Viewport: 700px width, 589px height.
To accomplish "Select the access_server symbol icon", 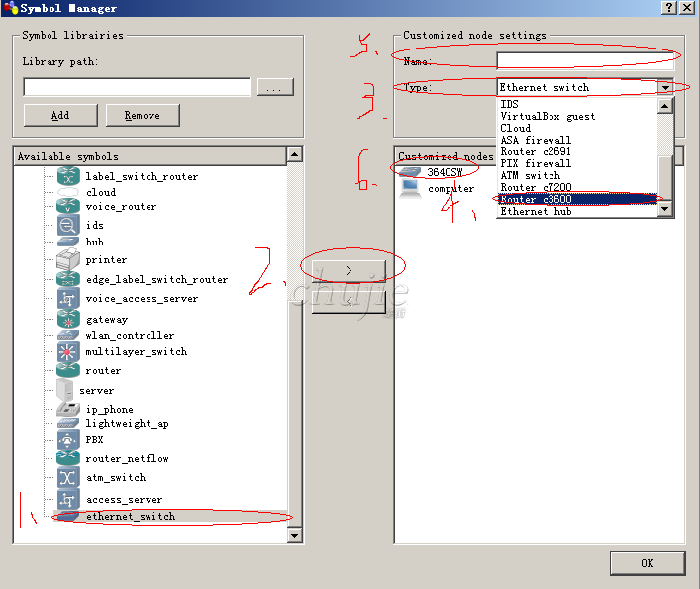I will (x=68, y=499).
